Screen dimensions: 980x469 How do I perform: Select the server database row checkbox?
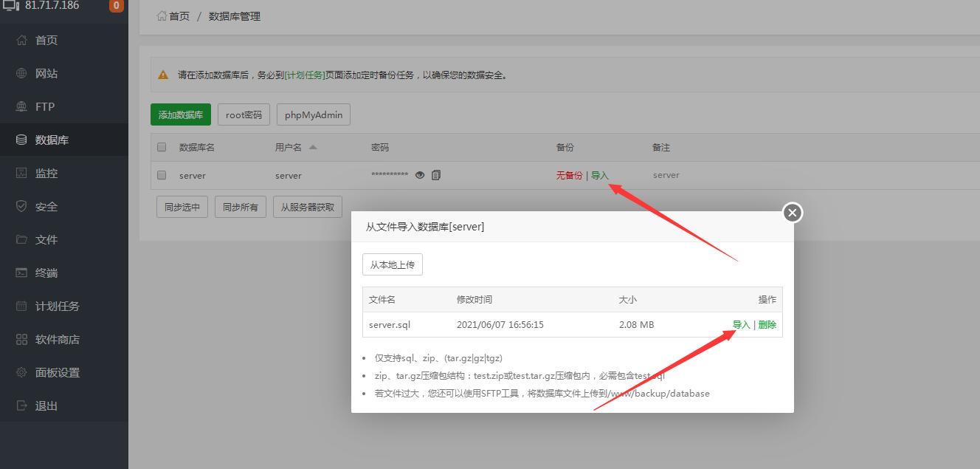(x=162, y=175)
